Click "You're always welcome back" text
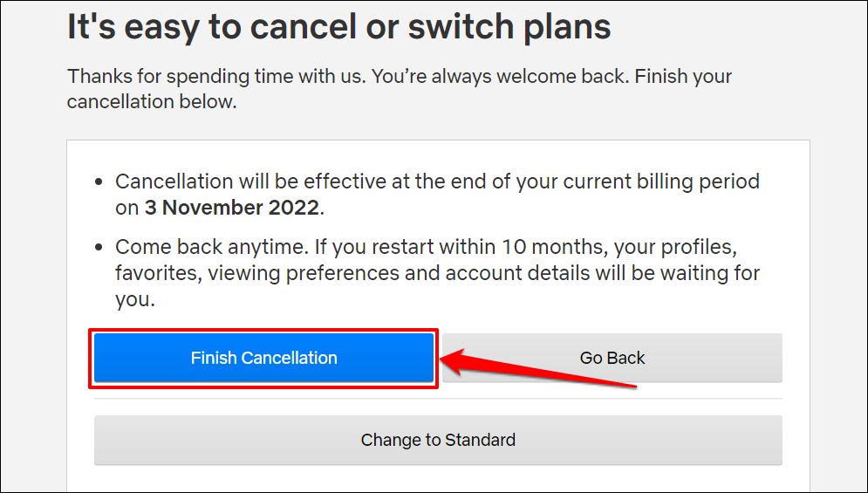This screenshot has height=493, width=868. (499, 76)
